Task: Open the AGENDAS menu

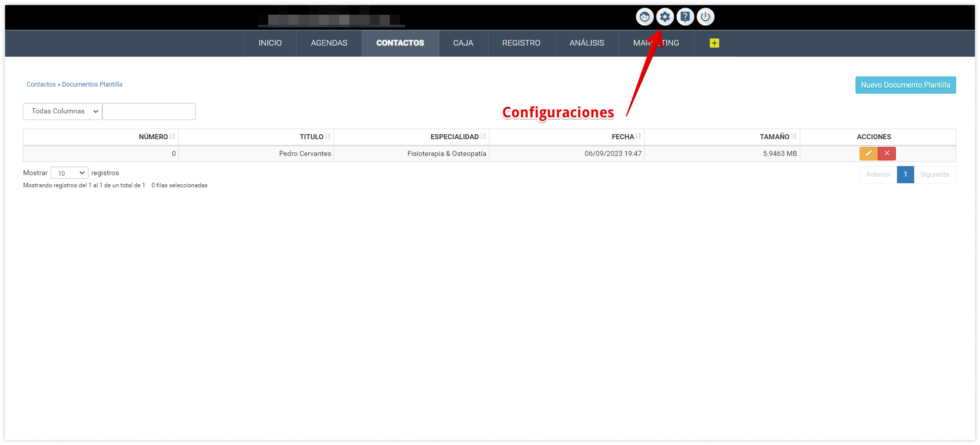Action: [329, 43]
